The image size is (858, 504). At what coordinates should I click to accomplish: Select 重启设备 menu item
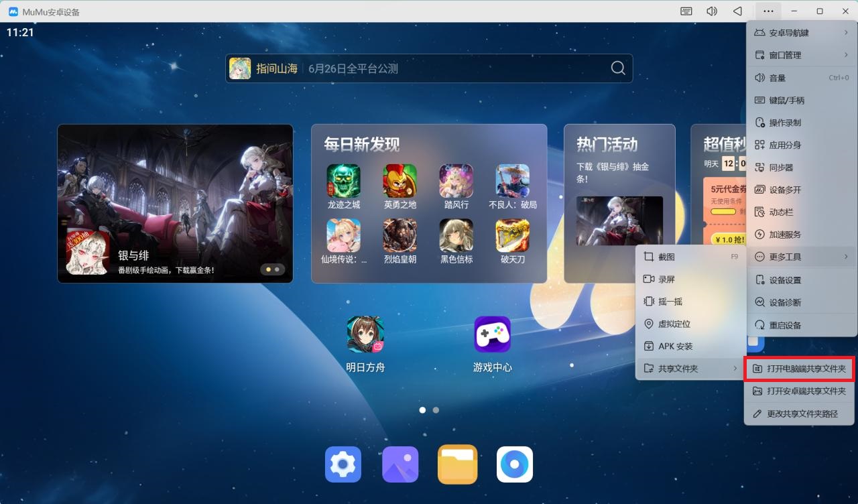[x=801, y=325]
